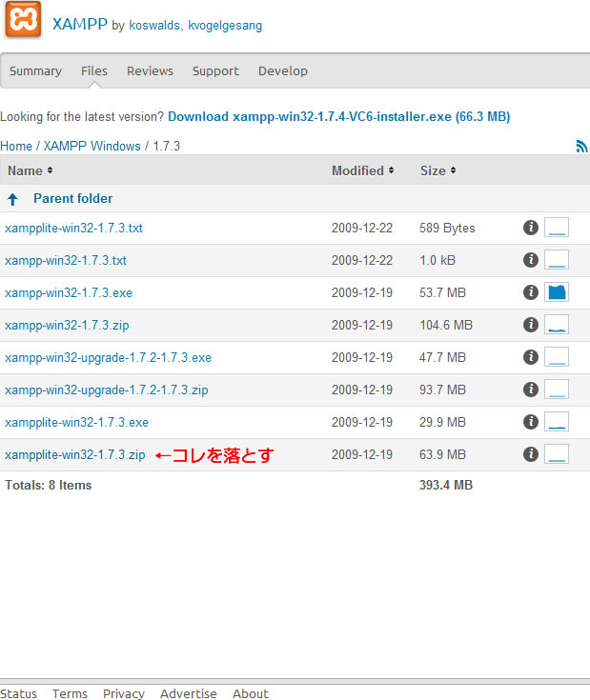590x700 pixels.
Task: Show info for xampp-win32-upgrade-1.7.2-1.7.3.zip
Action: pyautogui.click(x=531, y=390)
